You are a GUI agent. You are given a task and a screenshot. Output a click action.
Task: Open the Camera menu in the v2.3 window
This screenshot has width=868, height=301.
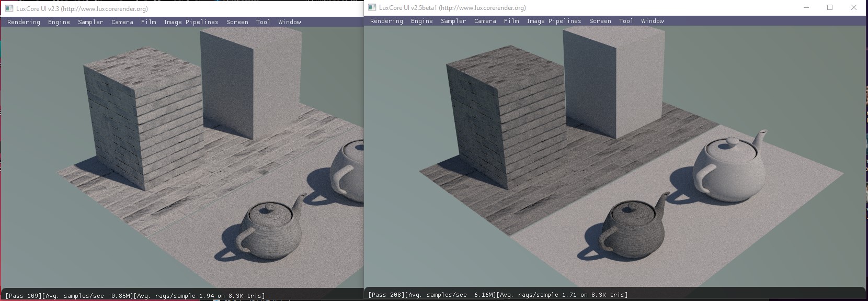coord(122,22)
